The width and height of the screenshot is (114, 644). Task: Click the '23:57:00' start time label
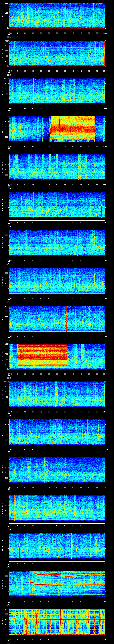coord(9,374)
